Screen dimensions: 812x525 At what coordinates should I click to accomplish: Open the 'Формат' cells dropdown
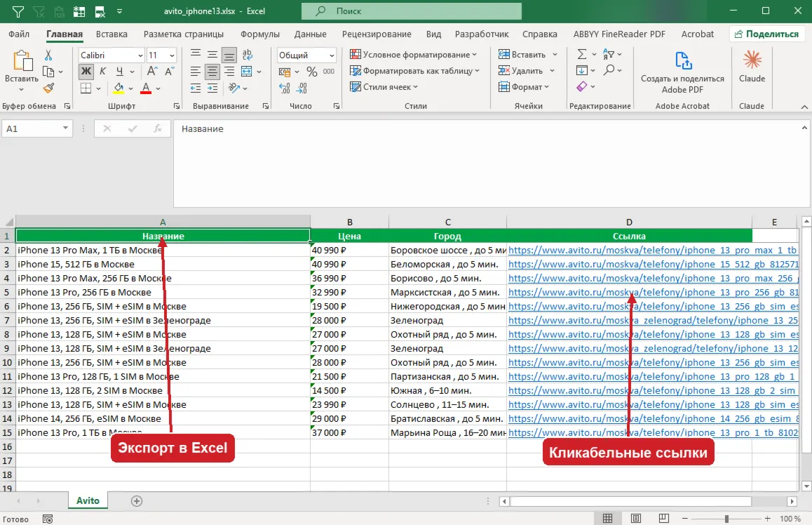pyautogui.click(x=523, y=87)
